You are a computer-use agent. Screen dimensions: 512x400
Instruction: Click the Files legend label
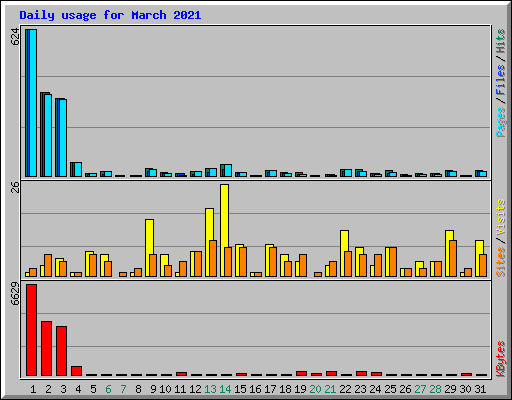[x=501, y=80]
